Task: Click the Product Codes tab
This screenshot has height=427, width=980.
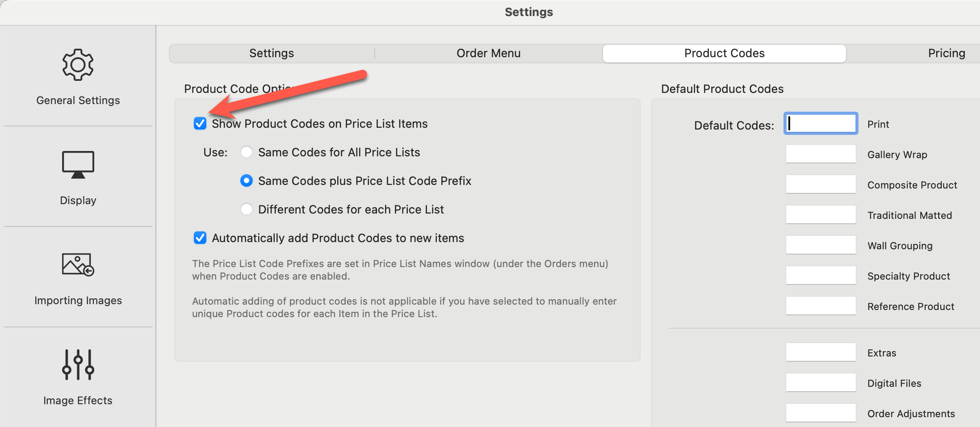Action: pos(724,54)
